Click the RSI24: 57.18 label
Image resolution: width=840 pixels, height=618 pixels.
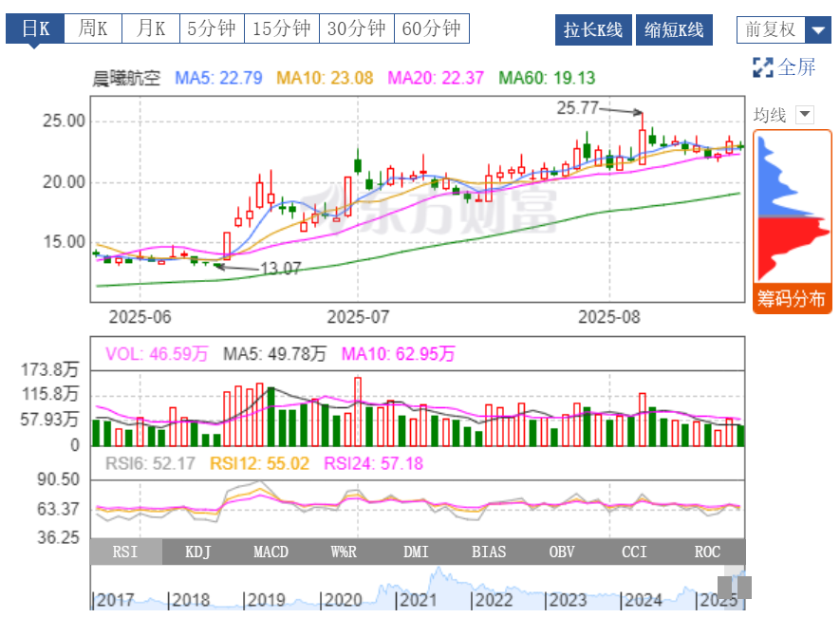(373, 463)
